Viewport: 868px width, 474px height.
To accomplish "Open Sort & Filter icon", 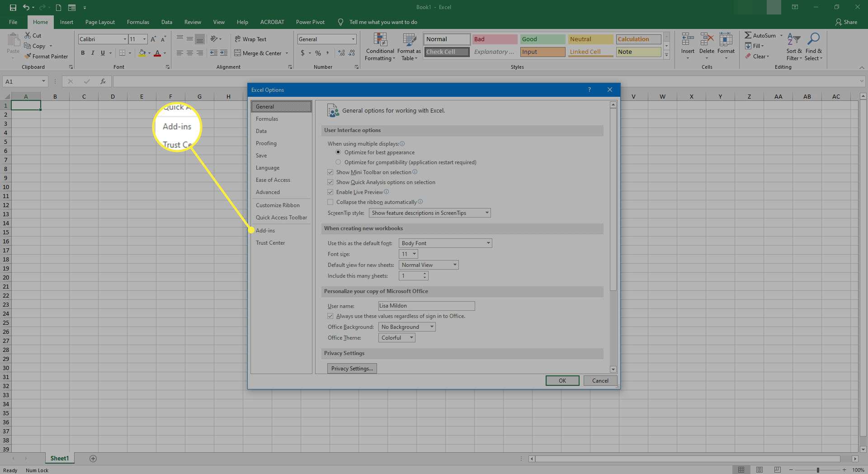I will (793, 39).
